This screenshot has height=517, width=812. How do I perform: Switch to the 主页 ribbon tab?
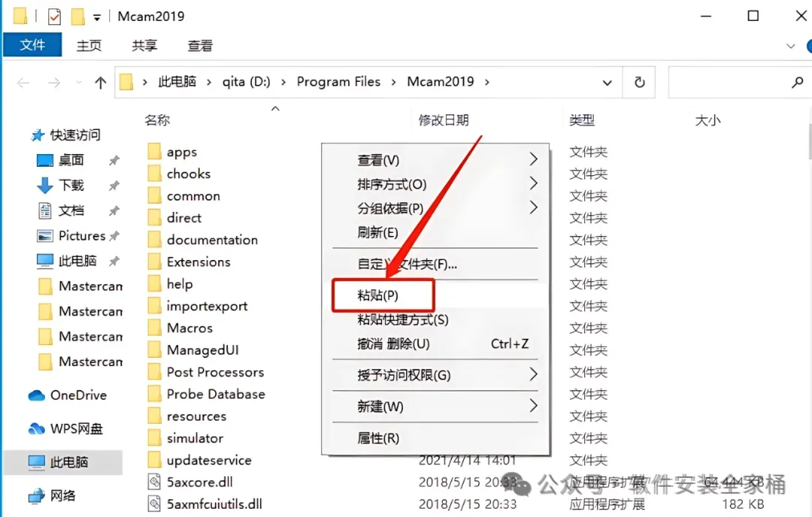(89, 46)
